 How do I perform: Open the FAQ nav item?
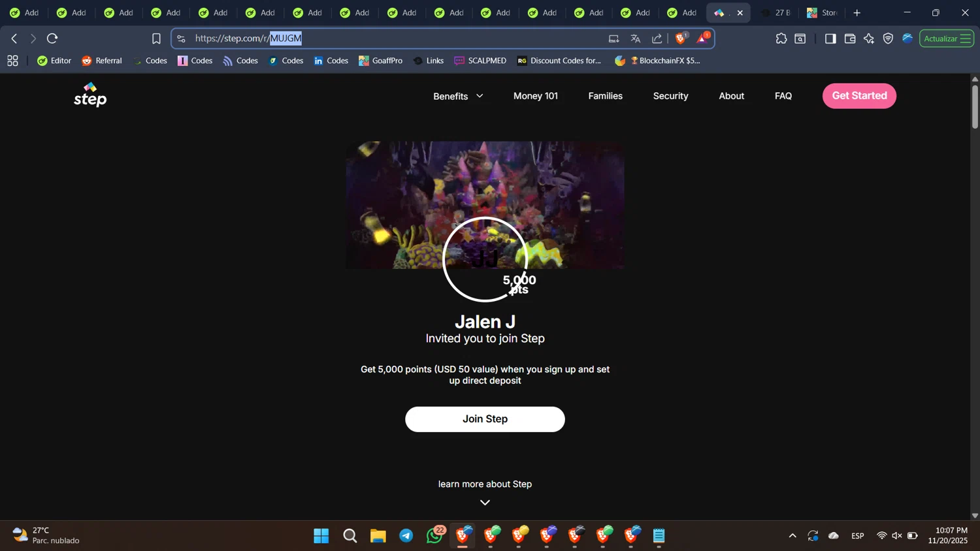pyautogui.click(x=783, y=96)
